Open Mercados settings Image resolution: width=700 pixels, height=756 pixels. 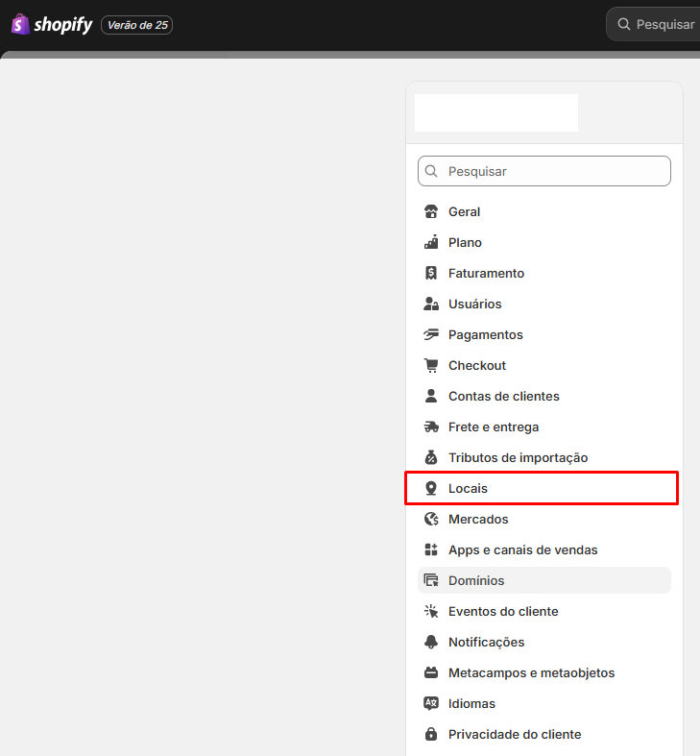(544, 520)
